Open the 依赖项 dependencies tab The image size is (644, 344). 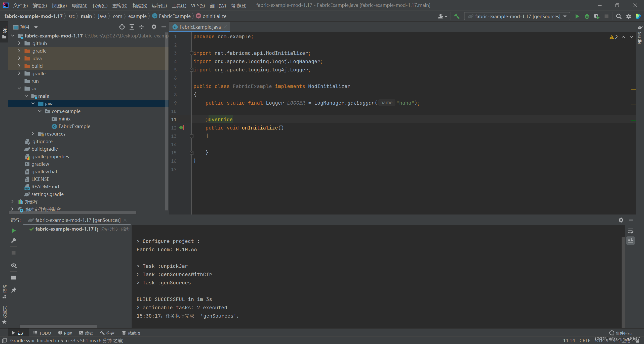(131, 333)
